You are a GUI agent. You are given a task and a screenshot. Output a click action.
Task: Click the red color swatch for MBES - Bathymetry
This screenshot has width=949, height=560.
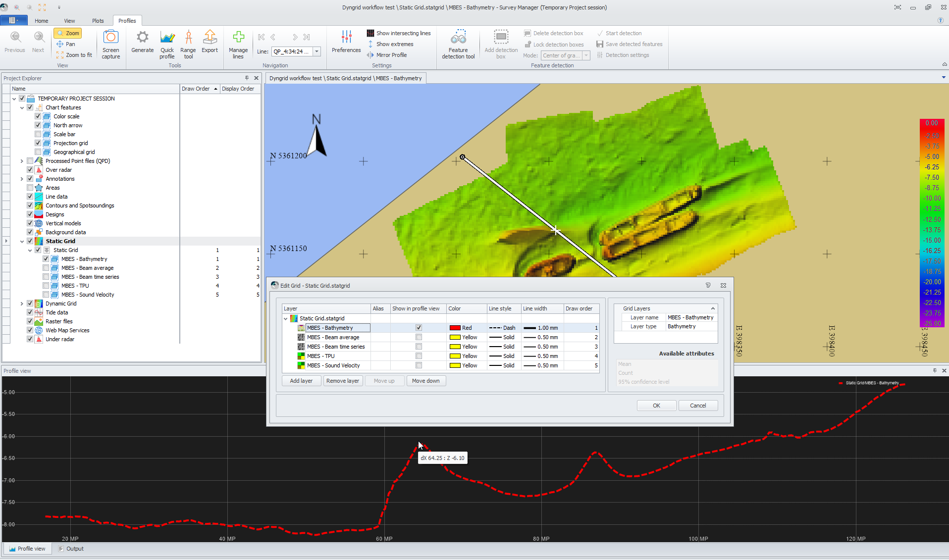(455, 328)
